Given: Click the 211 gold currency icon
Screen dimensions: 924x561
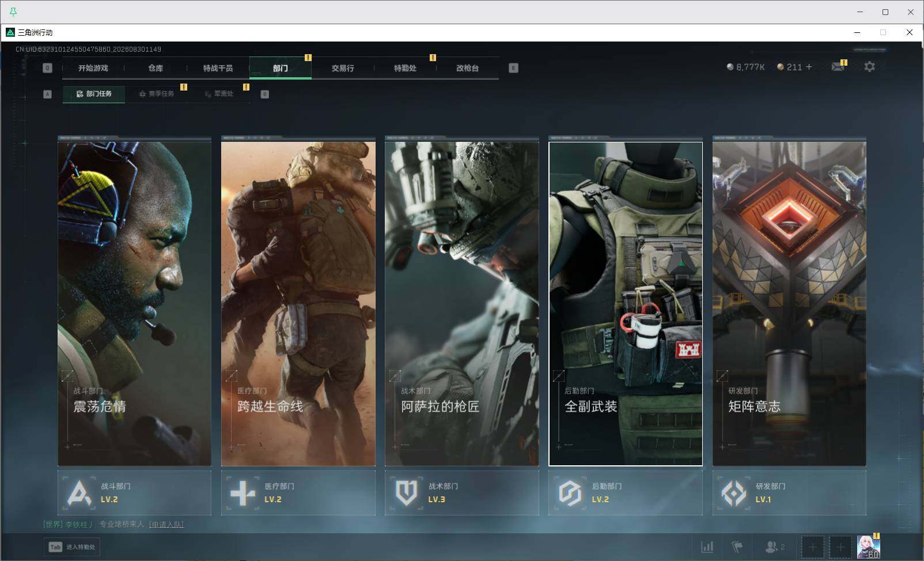Looking at the screenshot, I should [x=781, y=67].
